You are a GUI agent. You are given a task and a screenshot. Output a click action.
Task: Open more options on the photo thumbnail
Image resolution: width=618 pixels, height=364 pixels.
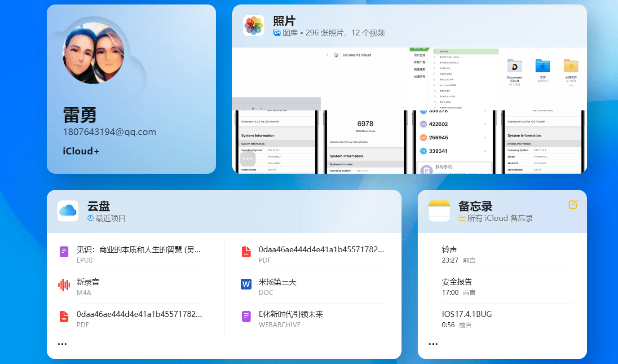248,159
